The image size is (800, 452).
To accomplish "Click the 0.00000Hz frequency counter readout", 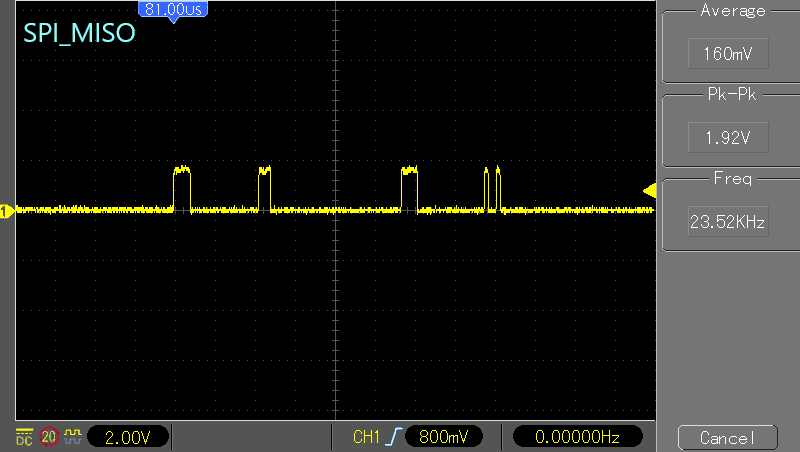I will (577, 437).
